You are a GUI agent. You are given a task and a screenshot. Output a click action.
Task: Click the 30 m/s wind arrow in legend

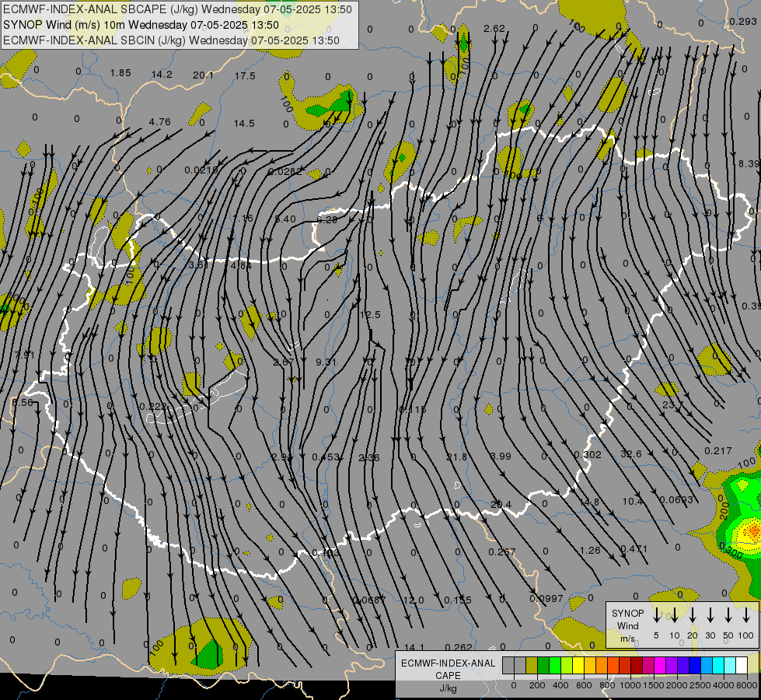pyautogui.click(x=710, y=615)
